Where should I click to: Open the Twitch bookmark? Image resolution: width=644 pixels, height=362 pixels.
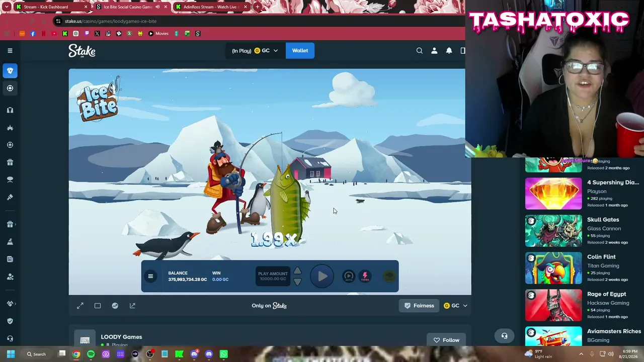(87, 34)
